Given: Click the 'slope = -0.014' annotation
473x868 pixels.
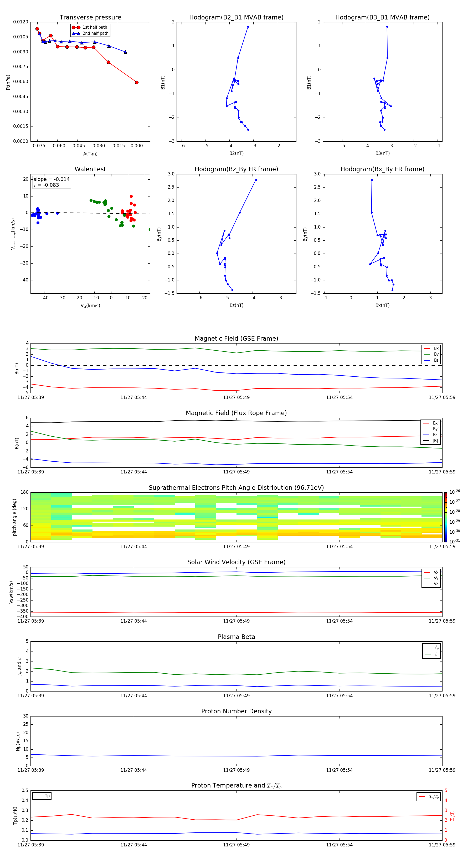Looking at the screenshot, I should pos(52,179).
